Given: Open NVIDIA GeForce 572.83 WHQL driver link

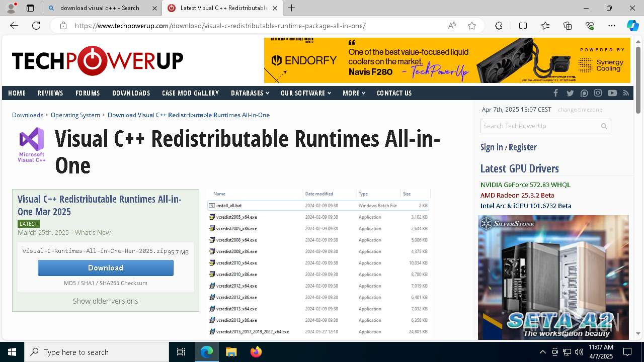Looking at the screenshot, I should coord(525,185).
